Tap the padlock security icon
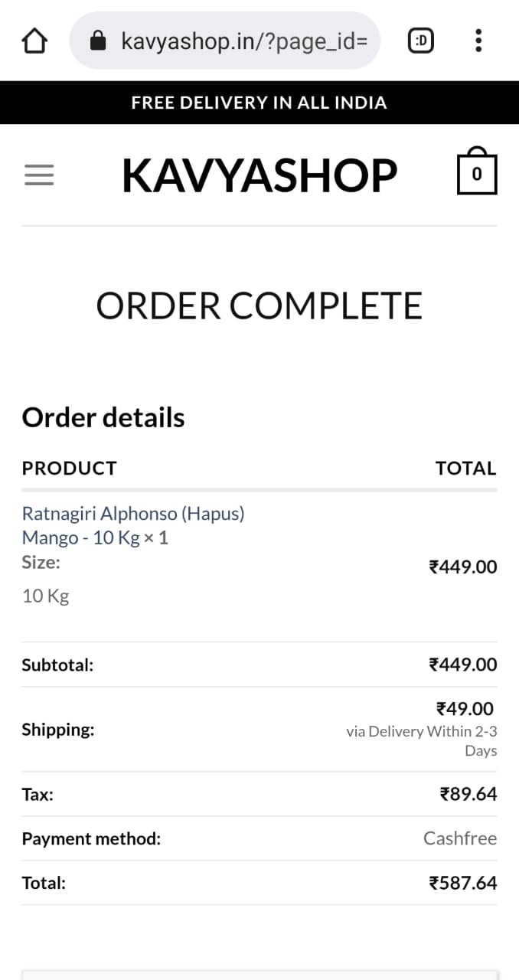 (98, 41)
